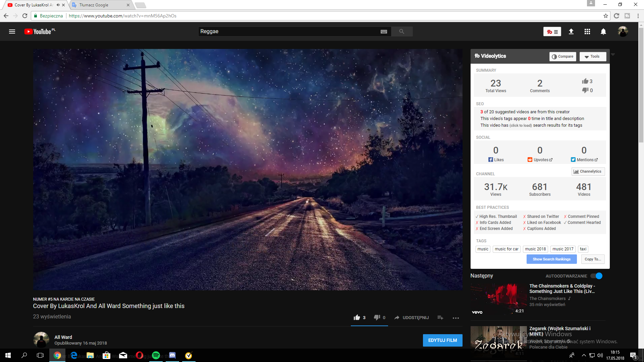Reload the page in Chrome toolbar
The width and height of the screenshot is (644, 362).
pos(25,16)
